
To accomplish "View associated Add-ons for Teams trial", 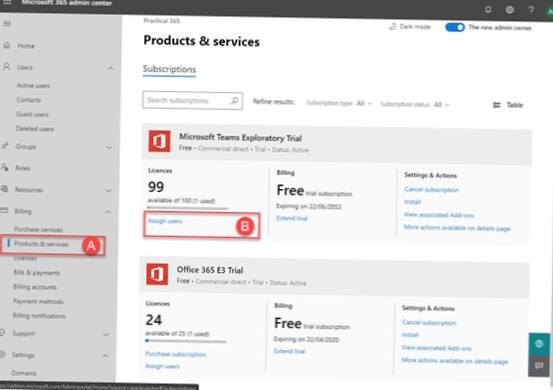I will [x=439, y=215].
